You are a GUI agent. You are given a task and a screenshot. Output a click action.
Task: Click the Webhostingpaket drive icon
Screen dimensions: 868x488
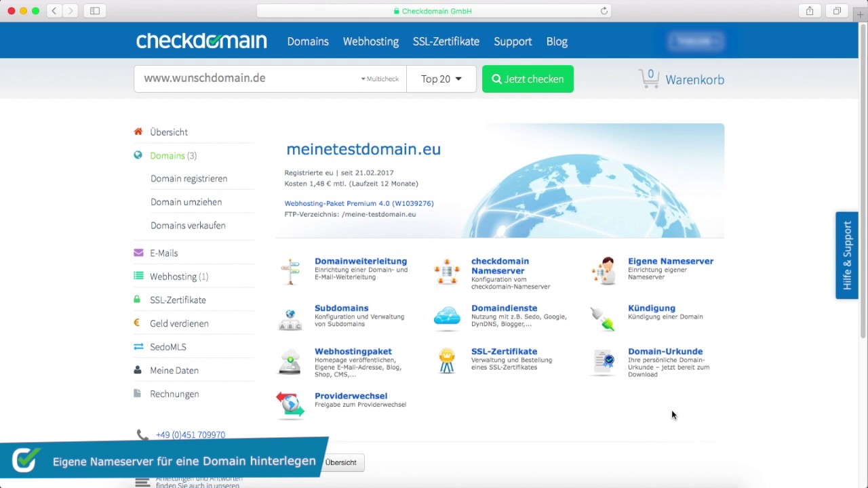pyautogui.click(x=290, y=362)
